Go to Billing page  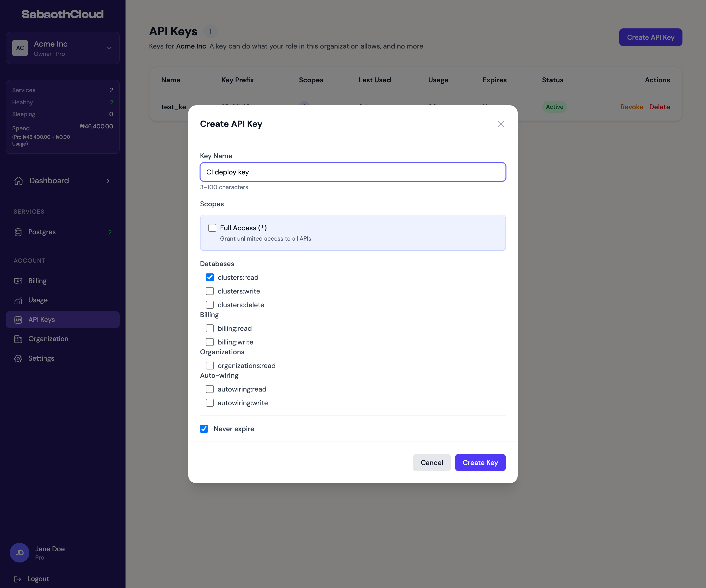63,281
